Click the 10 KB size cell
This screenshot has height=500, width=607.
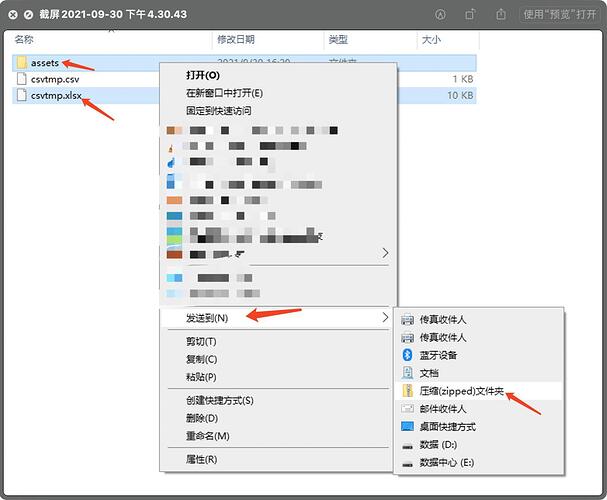click(460, 95)
